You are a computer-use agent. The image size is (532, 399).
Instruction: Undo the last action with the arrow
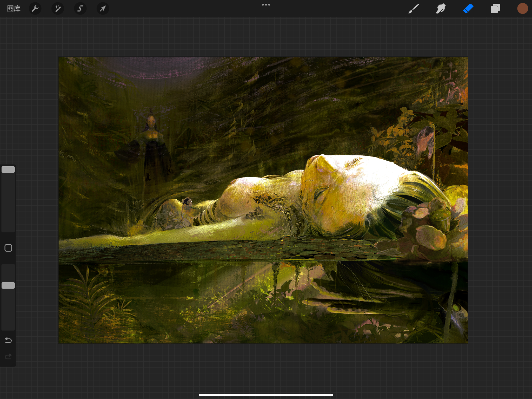(8, 340)
